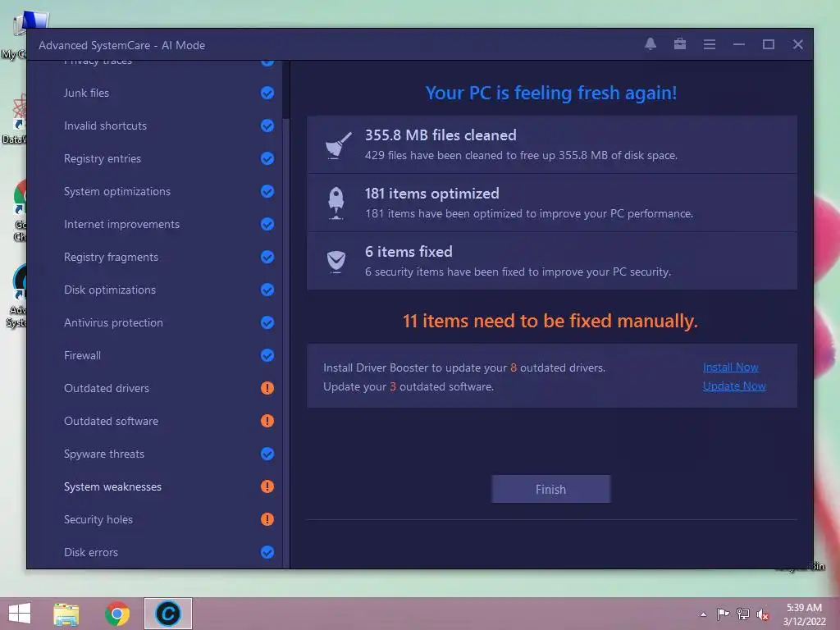This screenshot has width=840, height=630.
Task: Select Outdated software in the scan list
Action: click(x=111, y=421)
